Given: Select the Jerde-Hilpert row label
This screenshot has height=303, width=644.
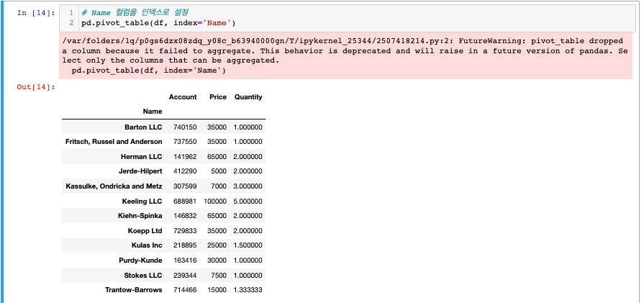Looking at the screenshot, I should 140,171.
